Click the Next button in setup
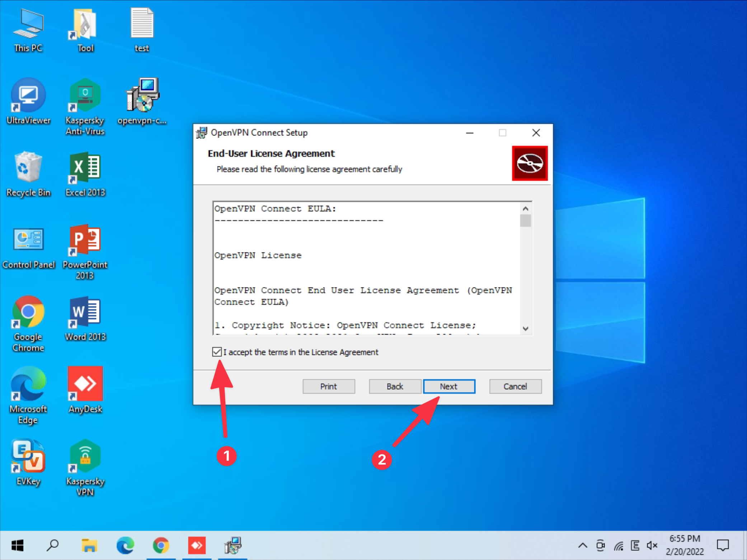The width and height of the screenshot is (747, 560). 449,386
